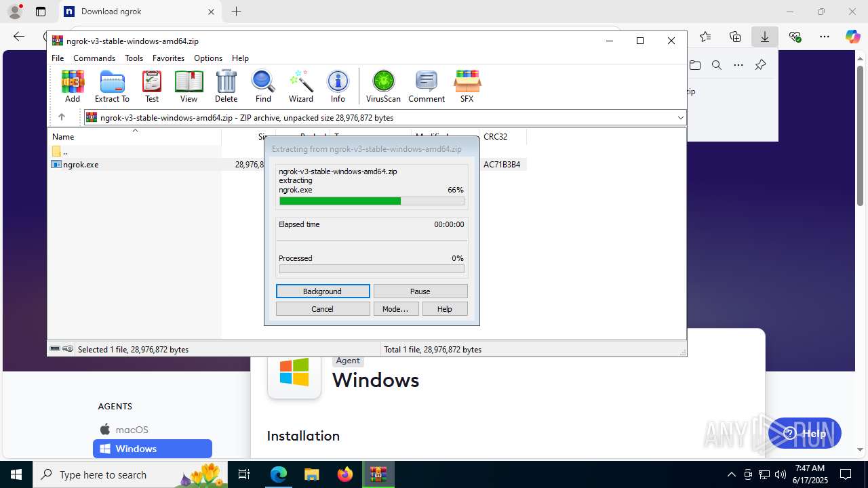Go up one folder level arrow
This screenshot has width=868, height=488.
coord(61,117)
